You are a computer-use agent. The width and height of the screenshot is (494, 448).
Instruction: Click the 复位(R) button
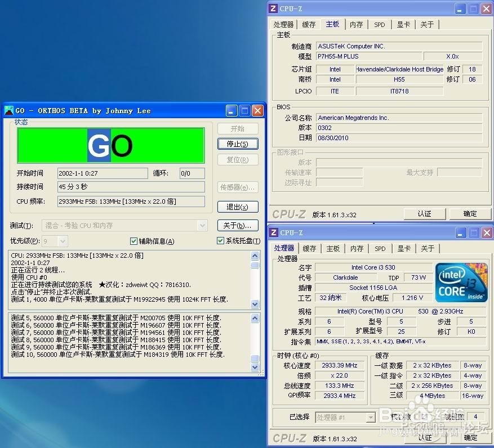click(238, 160)
